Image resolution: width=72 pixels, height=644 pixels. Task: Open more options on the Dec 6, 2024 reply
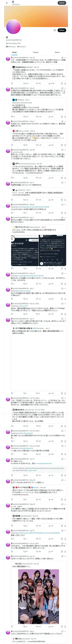[x=65, y=304]
